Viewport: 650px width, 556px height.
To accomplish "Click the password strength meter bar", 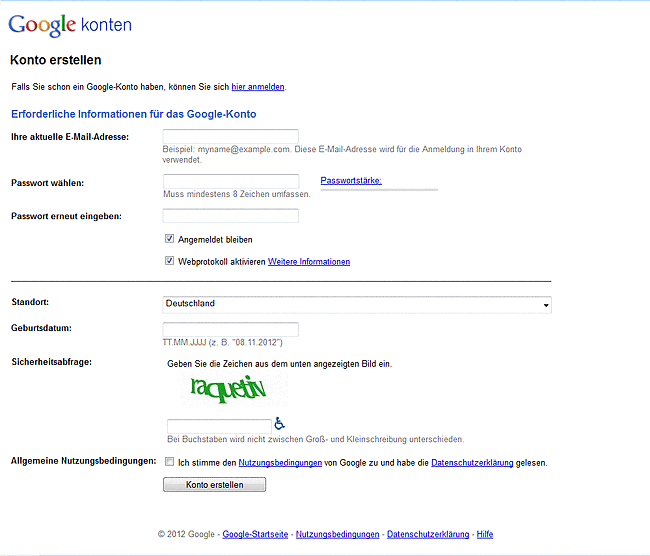I will [379, 189].
